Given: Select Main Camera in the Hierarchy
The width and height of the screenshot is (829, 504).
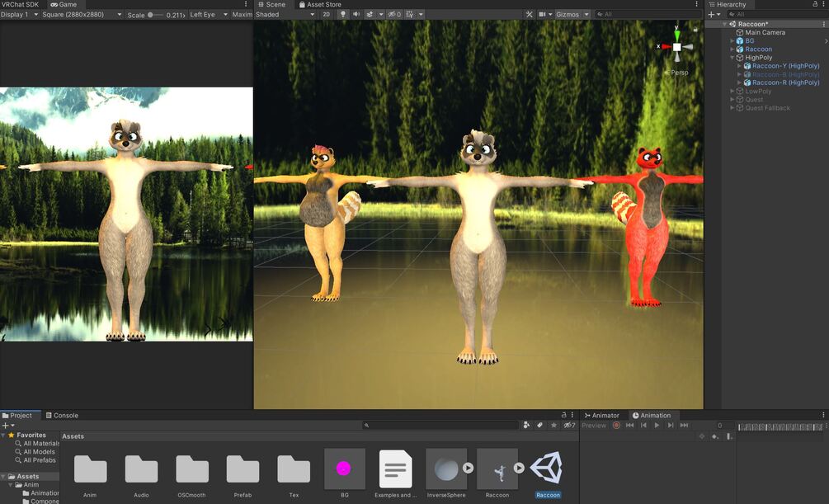Looking at the screenshot, I should tap(765, 32).
